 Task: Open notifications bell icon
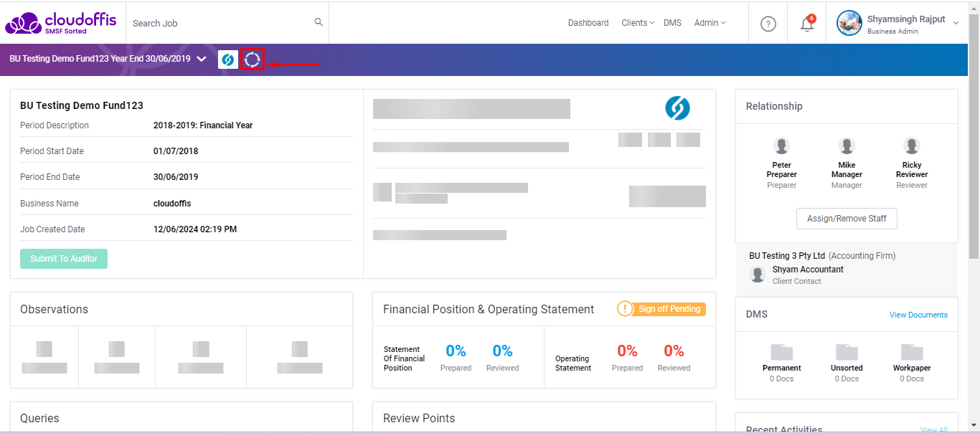tap(807, 23)
